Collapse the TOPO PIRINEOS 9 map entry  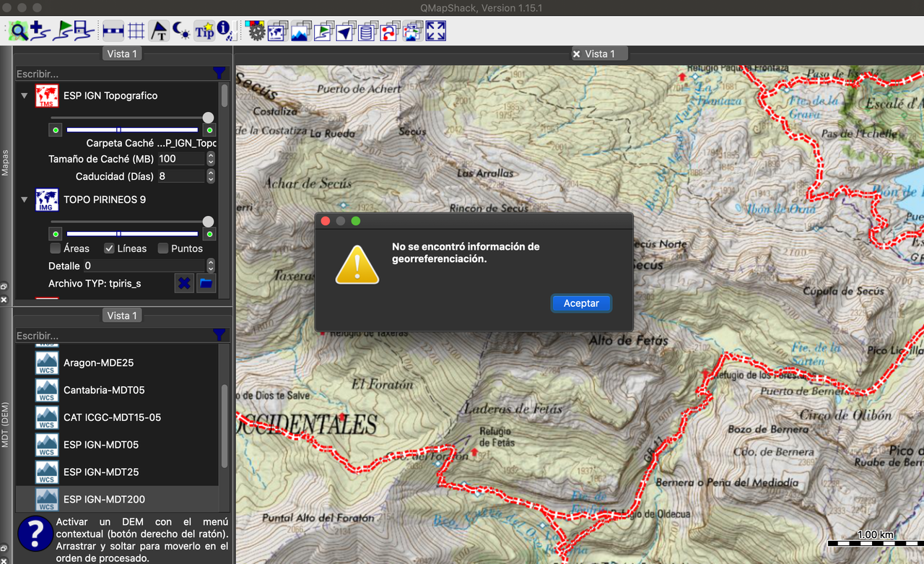24,199
